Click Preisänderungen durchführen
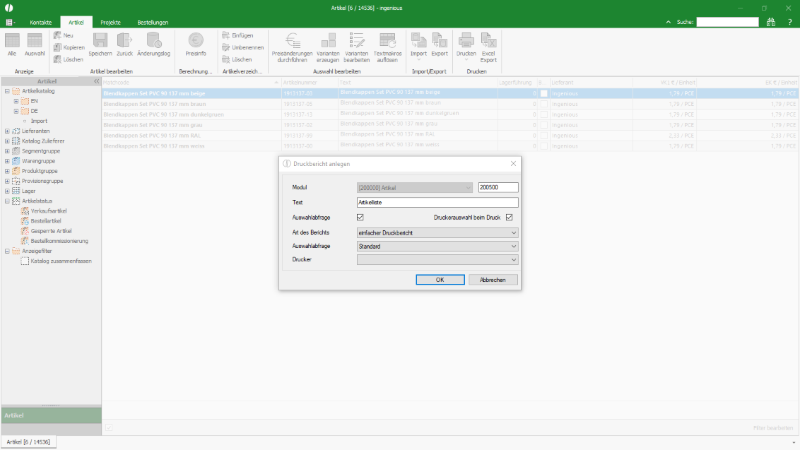The height and width of the screenshot is (450, 800). (292, 47)
